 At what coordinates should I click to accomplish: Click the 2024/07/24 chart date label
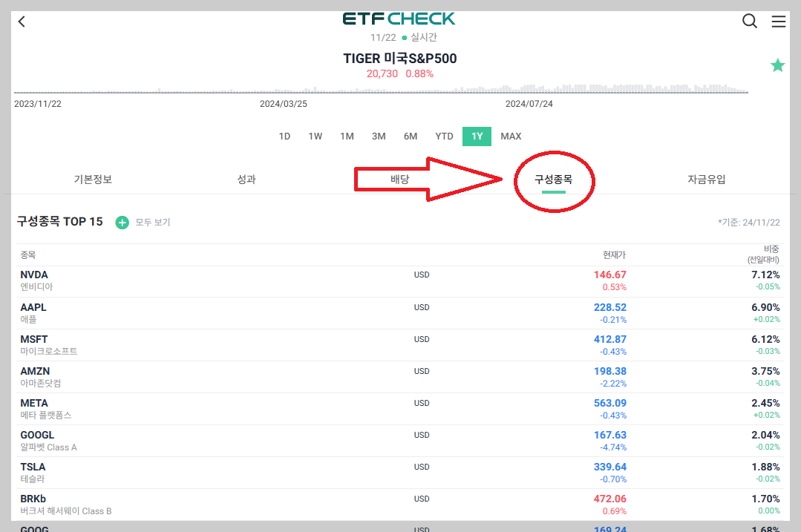click(x=529, y=104)
